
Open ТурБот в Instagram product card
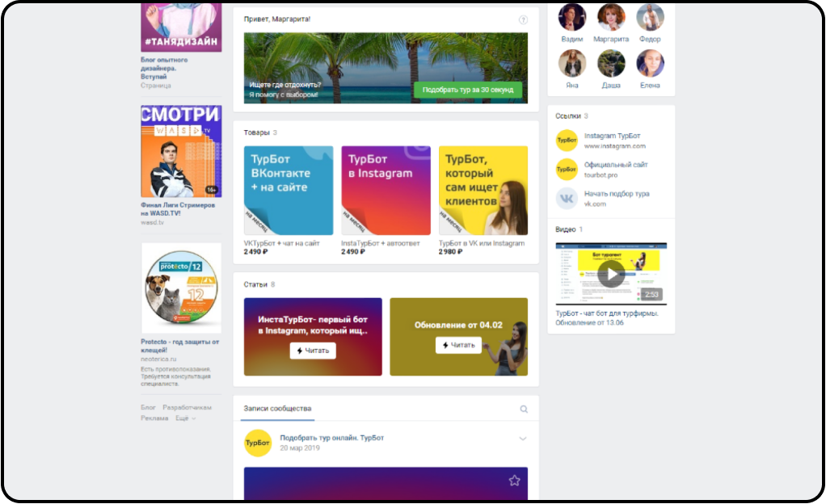(x=386, y=191)
